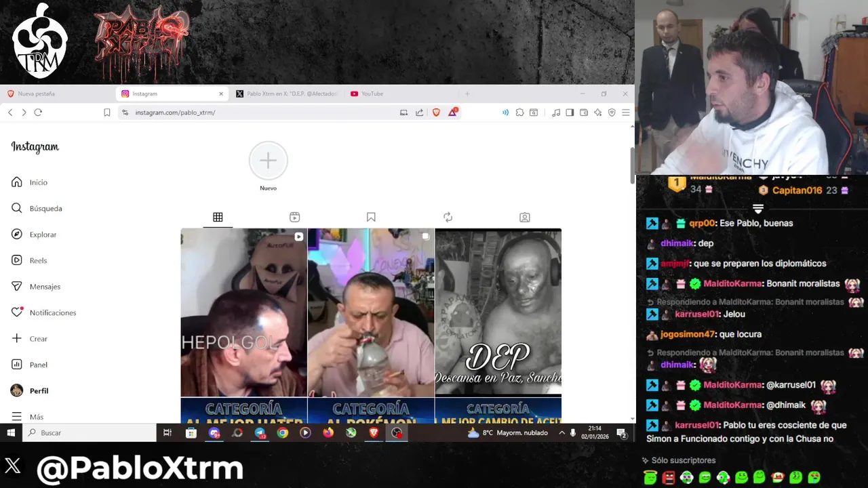
Task: Open the media music note icon
Action: tap(556, 113)
